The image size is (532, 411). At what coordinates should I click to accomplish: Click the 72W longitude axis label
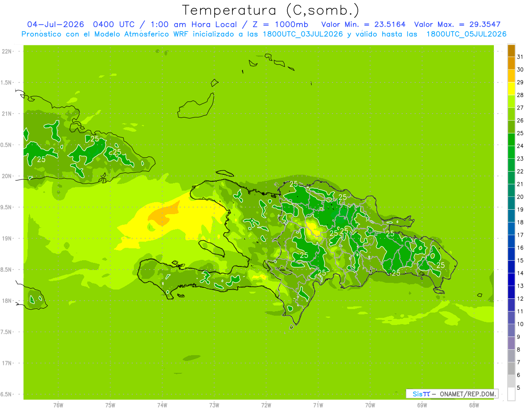(x=266, y=405)
